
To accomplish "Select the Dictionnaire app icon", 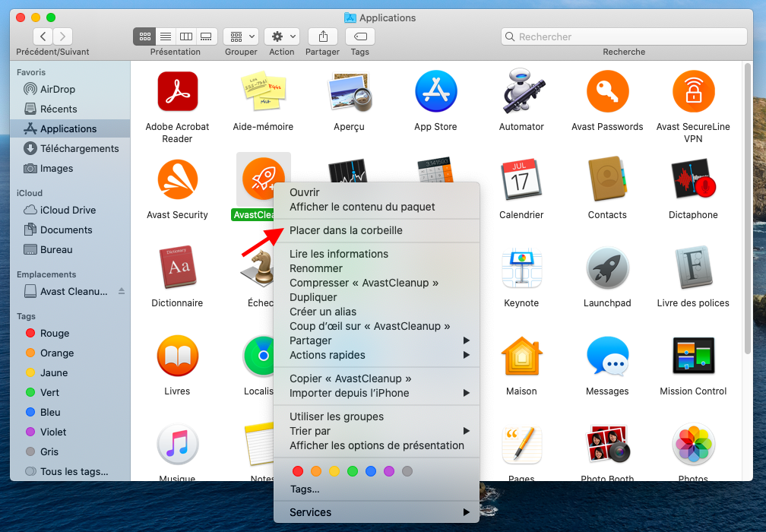I will coord(177,268).
